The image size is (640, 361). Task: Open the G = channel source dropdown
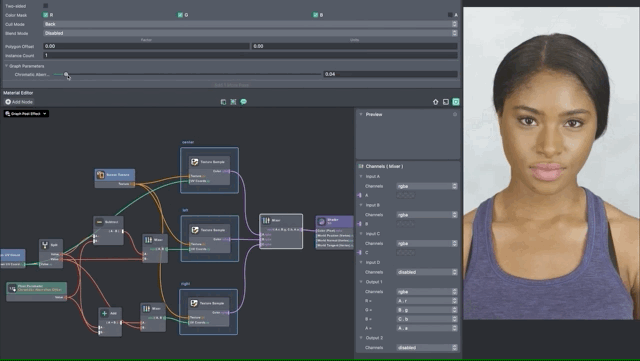427,310
